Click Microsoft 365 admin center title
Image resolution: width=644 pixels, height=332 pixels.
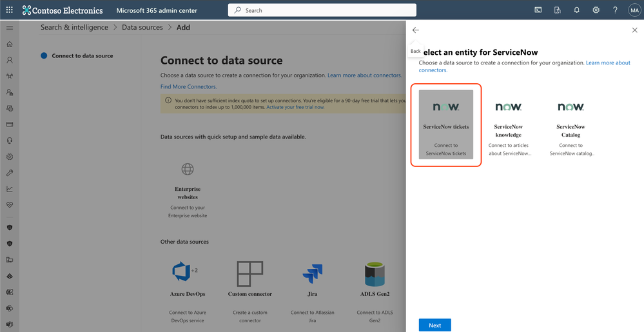(x=157, y=10)
